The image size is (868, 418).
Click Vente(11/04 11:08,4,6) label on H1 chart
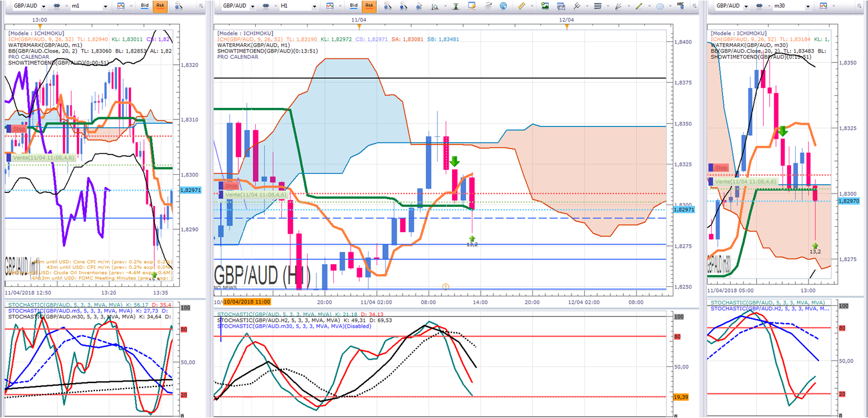click(x=255, y=195)
